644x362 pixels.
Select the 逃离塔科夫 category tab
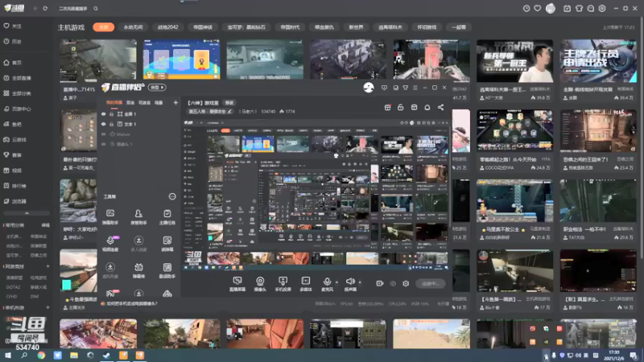click(x=390, y=27)
